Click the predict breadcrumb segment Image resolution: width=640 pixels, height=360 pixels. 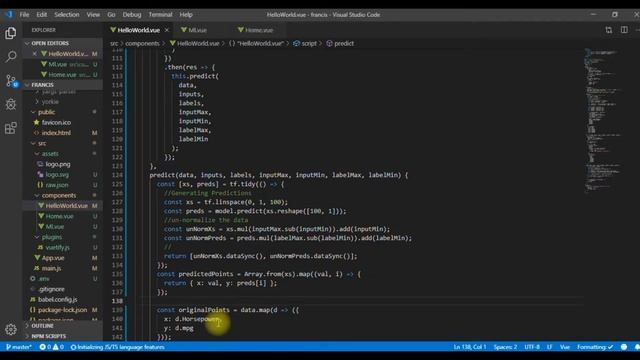(344, 43)
